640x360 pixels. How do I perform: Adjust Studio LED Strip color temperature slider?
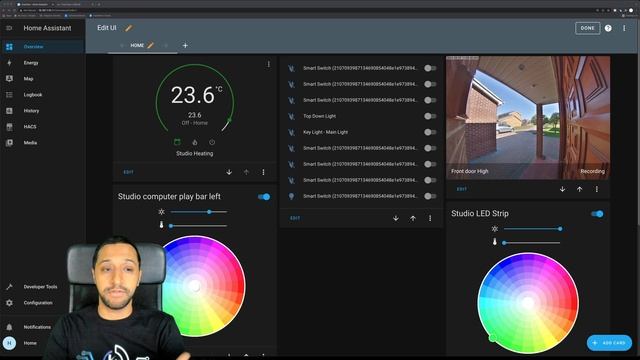(x=532, y=243)
